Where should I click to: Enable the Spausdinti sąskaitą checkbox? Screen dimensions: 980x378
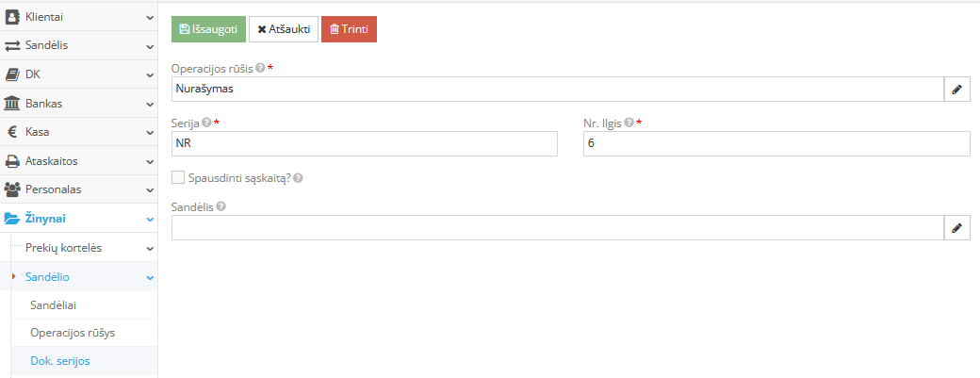[x=178, y=177]
